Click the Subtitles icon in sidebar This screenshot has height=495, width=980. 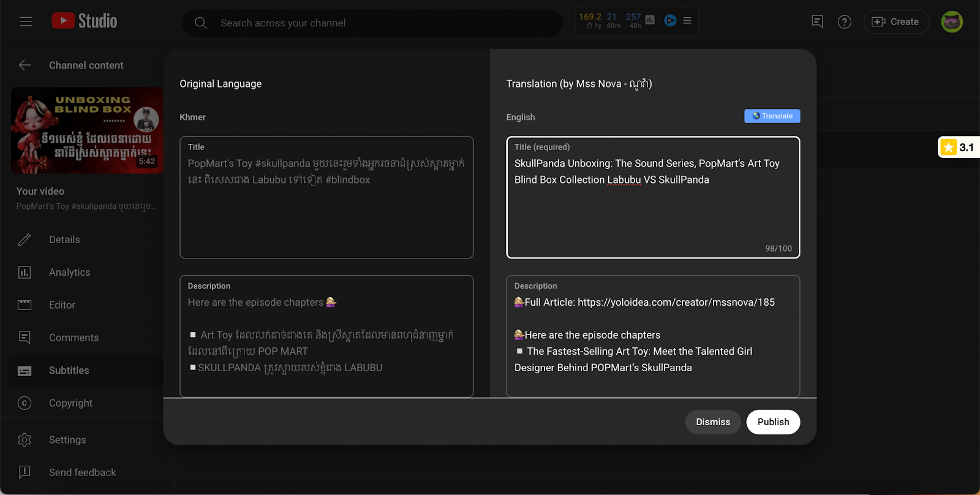point(24,371)
